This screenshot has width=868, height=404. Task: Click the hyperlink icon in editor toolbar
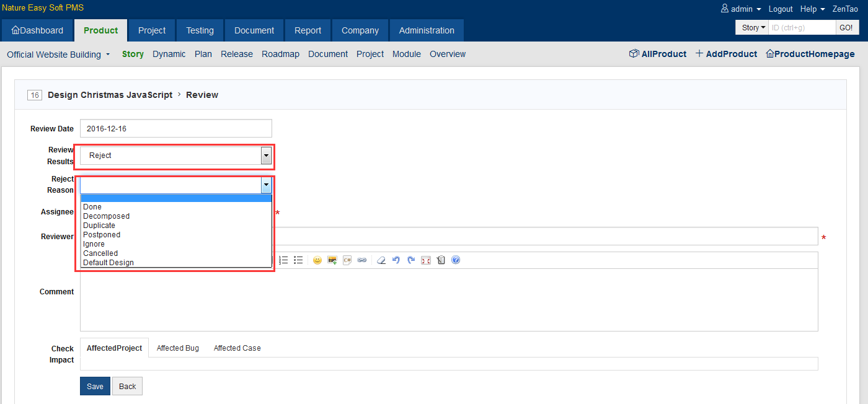362,260
